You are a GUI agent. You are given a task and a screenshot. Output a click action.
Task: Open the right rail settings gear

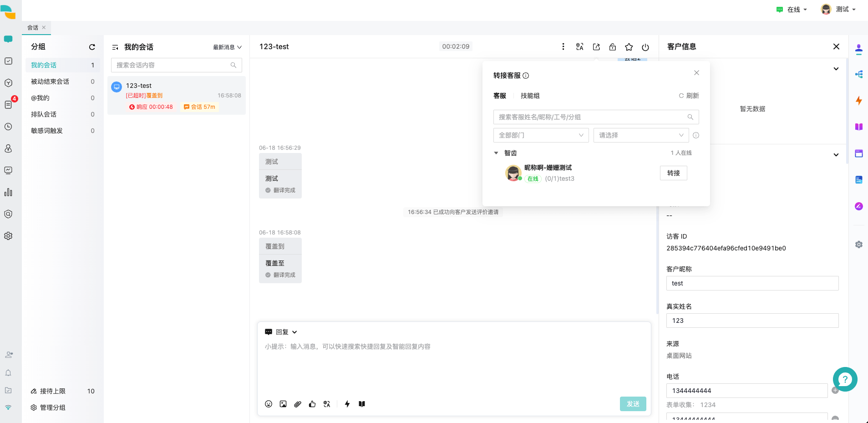[x=859, y=245]
